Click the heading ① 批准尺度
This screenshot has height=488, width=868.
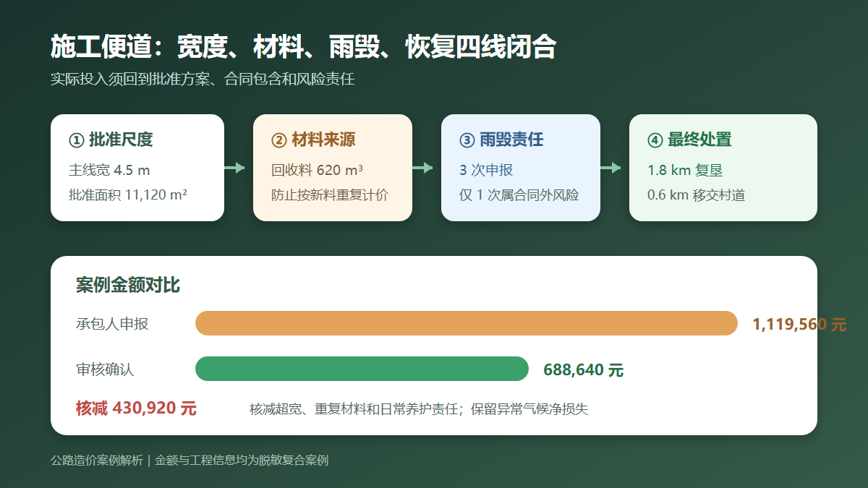pos(111,140)
